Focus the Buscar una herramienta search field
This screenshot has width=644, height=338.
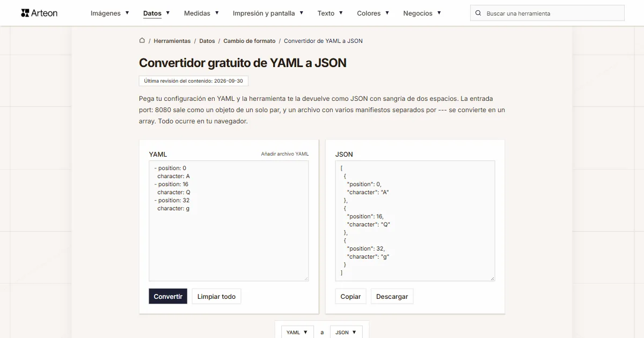coord(547,13)
